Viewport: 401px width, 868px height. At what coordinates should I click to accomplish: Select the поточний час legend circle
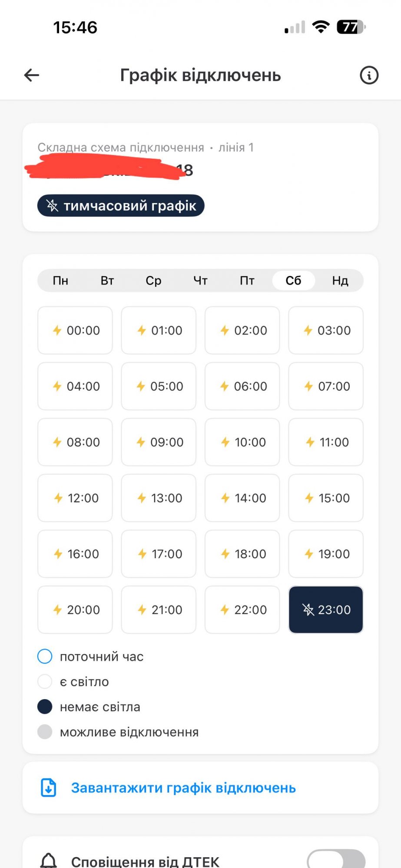point(45,656)
